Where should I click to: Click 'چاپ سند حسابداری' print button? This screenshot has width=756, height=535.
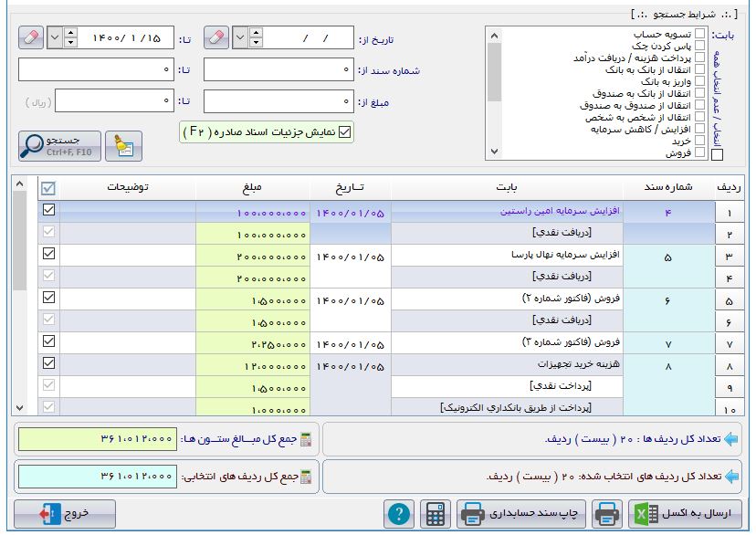(x=520, y=514)
